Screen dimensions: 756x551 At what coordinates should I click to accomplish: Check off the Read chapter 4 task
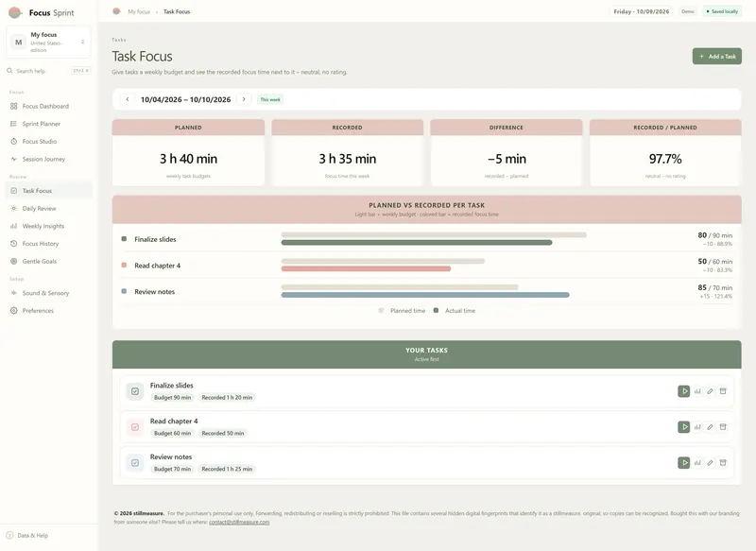[135, 427]
